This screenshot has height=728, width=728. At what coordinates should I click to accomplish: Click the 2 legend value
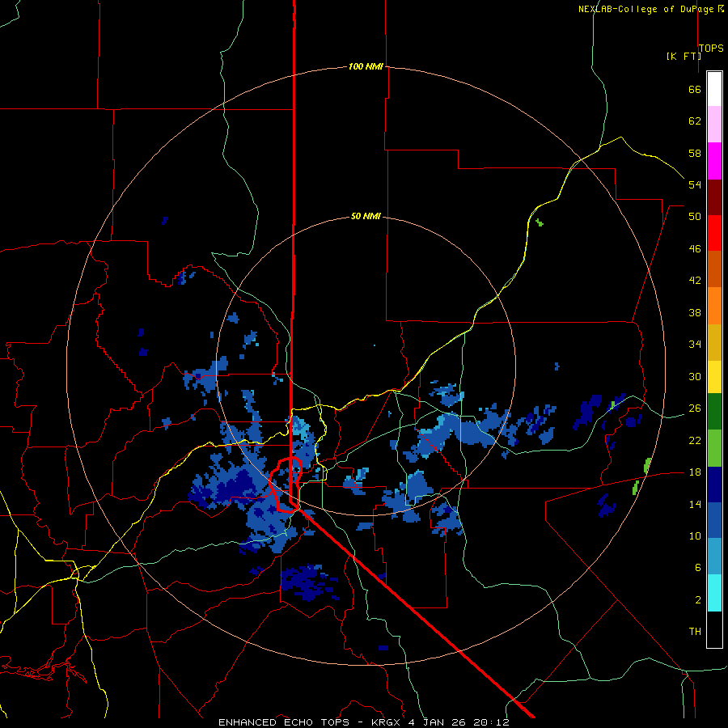pyautogui.click(x=698, y=599)
